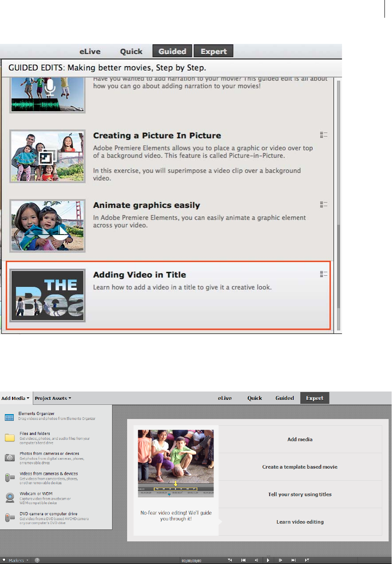Step forward one frame
Image resolution: width=392 pixels, height=564 pixels.
coord(280,560)
